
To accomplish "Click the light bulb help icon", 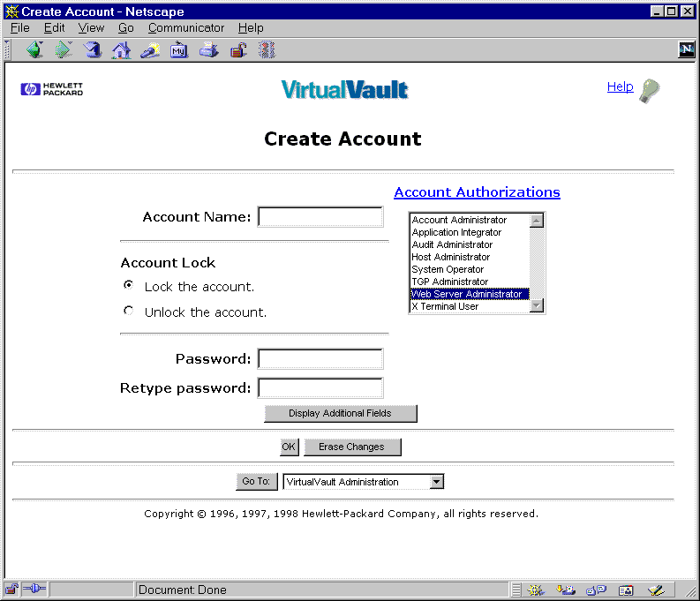I will (x=650, y=91).
